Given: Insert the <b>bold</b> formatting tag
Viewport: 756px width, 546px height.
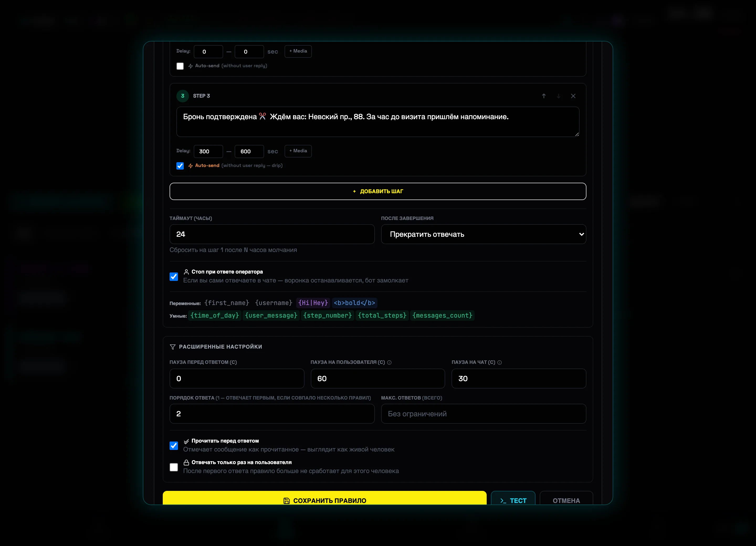Looking at the screenshot, I should click(354, 303).
